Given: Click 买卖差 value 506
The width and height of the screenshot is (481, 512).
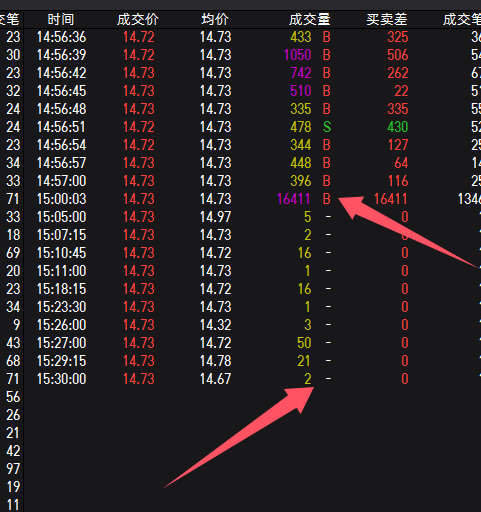Looking at the screenshot, I should point(398,55).
